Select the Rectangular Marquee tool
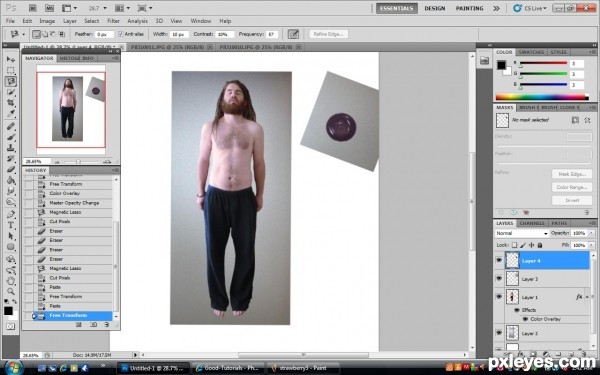 tap(11, 70)
